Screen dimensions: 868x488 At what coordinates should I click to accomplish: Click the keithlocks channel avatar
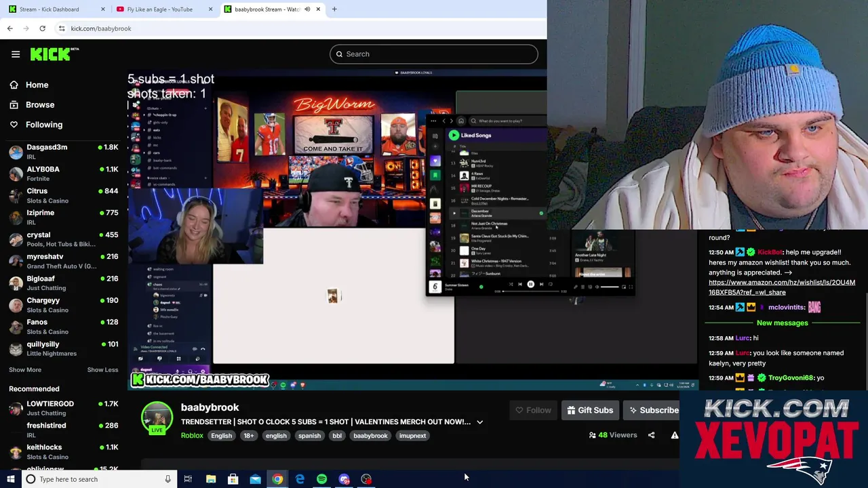coord(16,452)
